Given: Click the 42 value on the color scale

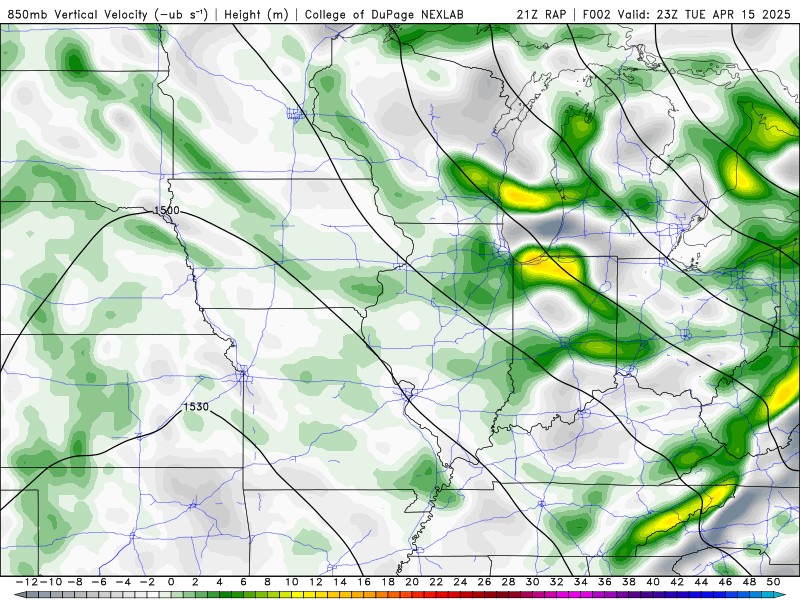Looking at the screenshot, I should (677, 582).
